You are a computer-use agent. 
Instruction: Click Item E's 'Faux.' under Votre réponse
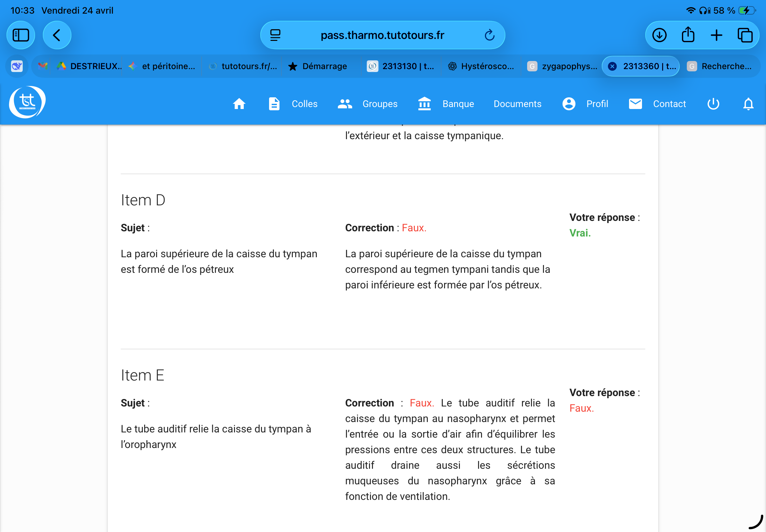[x=582, y=408]
